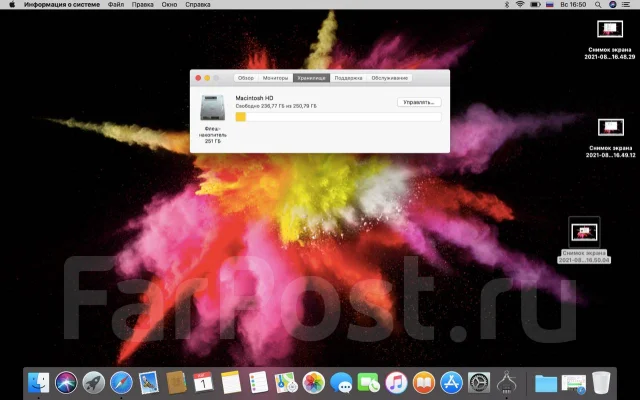This screenshot has width=640, height=400.
Task: Open Notes app in Dock
Action: [231, 383]
